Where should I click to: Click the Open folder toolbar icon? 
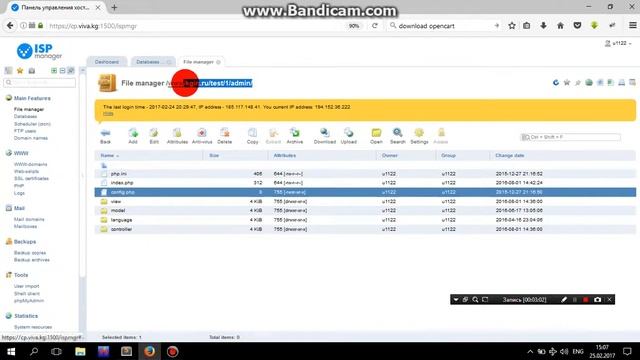coord(376,136)
